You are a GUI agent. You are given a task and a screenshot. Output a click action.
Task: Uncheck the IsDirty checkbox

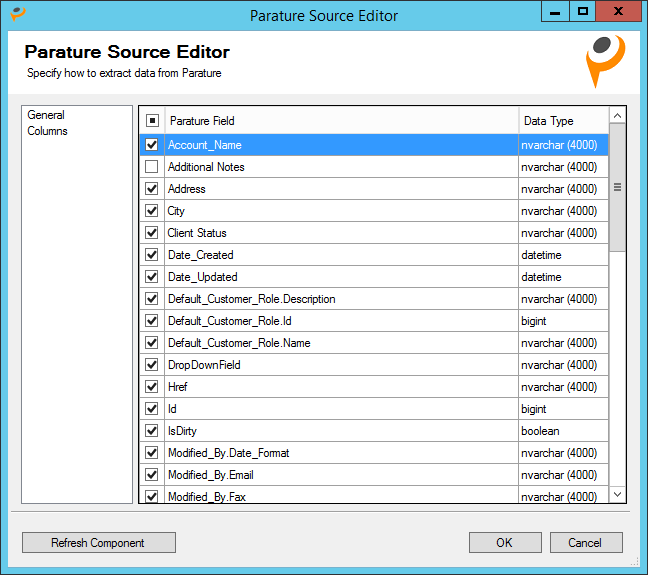pyautogui.click(x=152, y=431)
